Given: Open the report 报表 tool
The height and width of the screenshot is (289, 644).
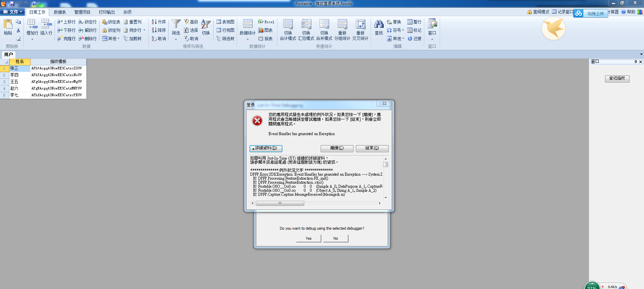Looking at the screenshot, I should [x=265, y=39].
